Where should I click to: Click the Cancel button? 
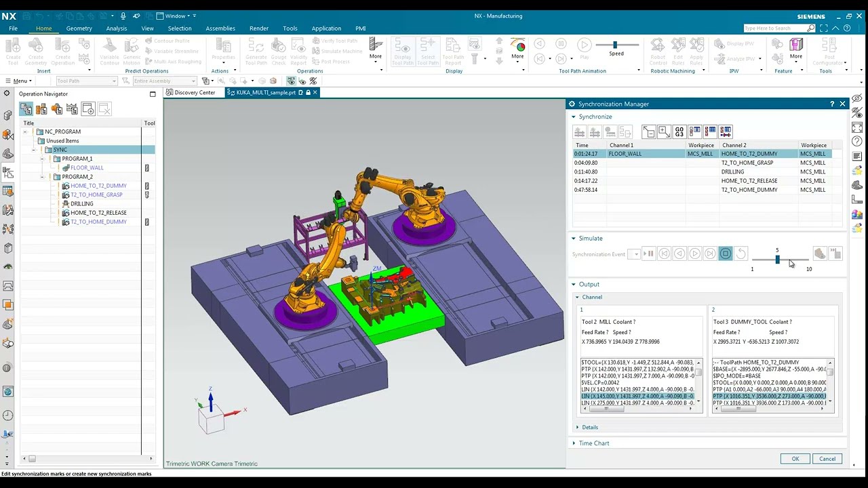pos(827,459)
